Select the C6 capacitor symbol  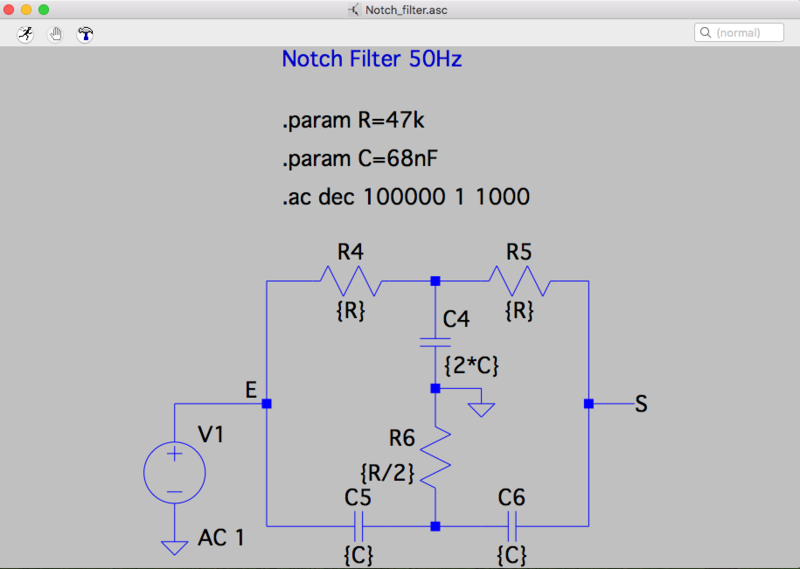pos(512,525)
